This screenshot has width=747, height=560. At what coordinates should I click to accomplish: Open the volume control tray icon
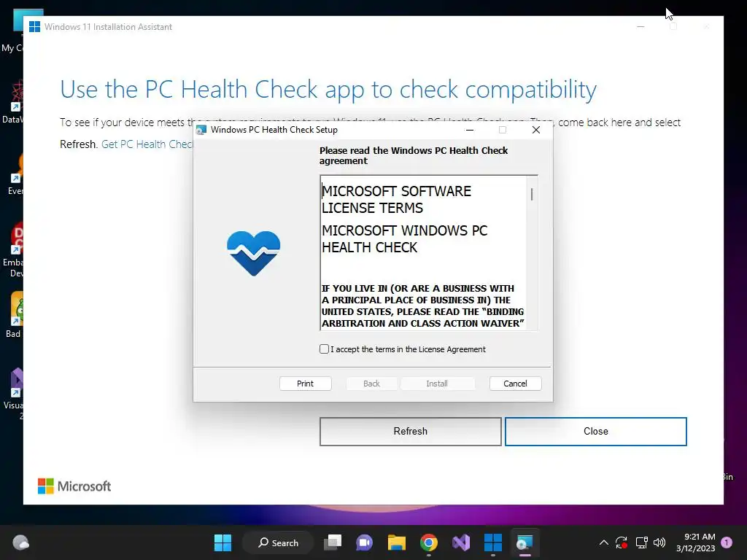659,542
